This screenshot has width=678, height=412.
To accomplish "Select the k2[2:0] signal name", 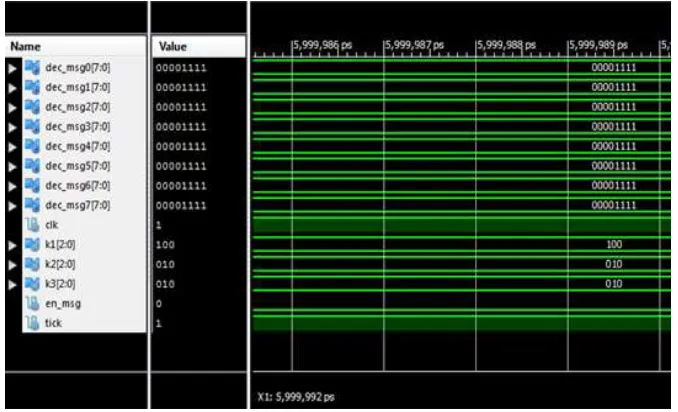I will 60,264.
